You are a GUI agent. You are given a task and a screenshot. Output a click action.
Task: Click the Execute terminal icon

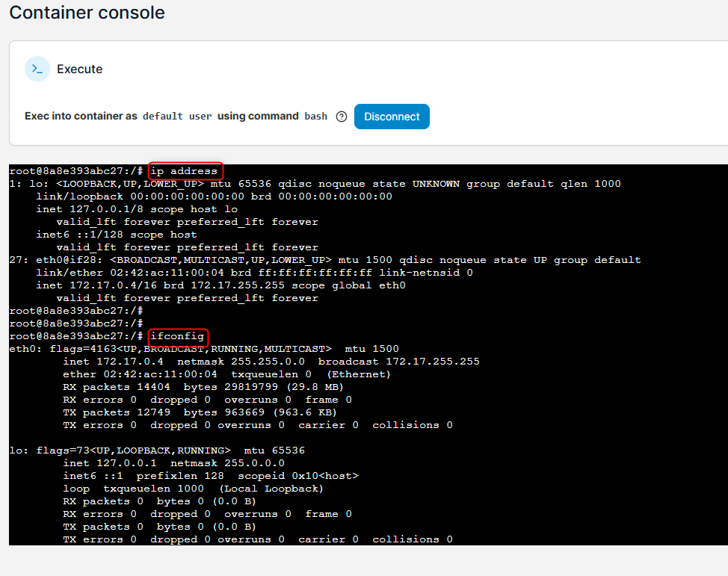(x=37, y=69)
